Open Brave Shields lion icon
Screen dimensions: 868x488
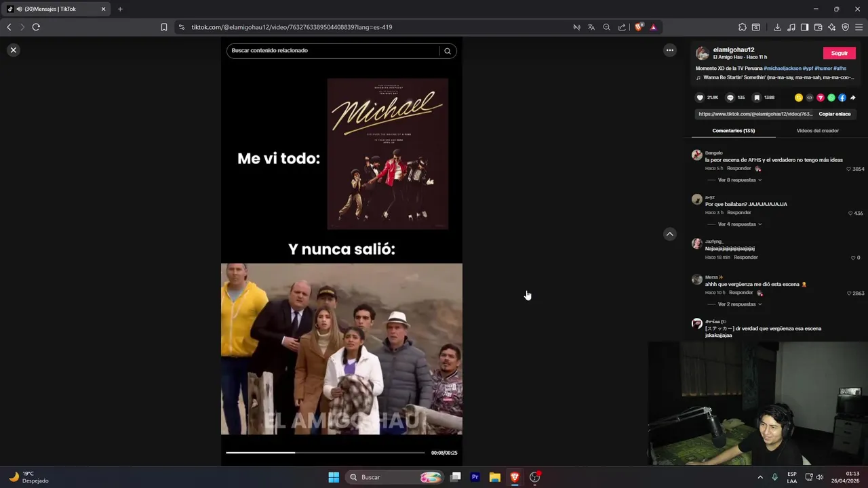639,27
